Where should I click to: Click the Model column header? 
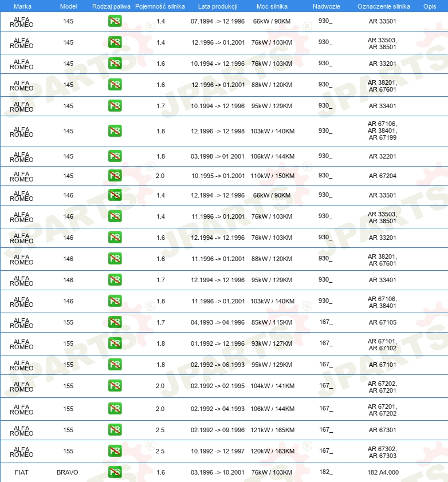pyautogui.click(x=68, y=6)
